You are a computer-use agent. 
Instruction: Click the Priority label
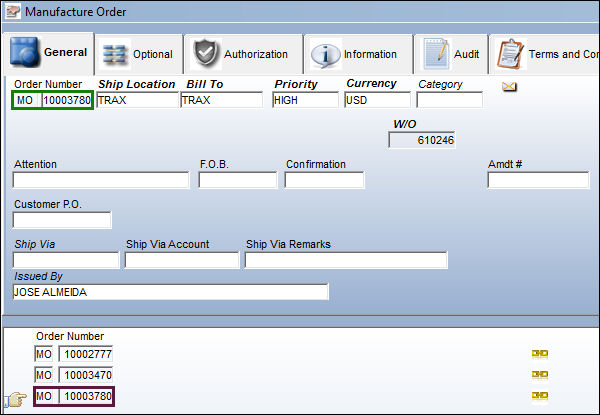296,84
